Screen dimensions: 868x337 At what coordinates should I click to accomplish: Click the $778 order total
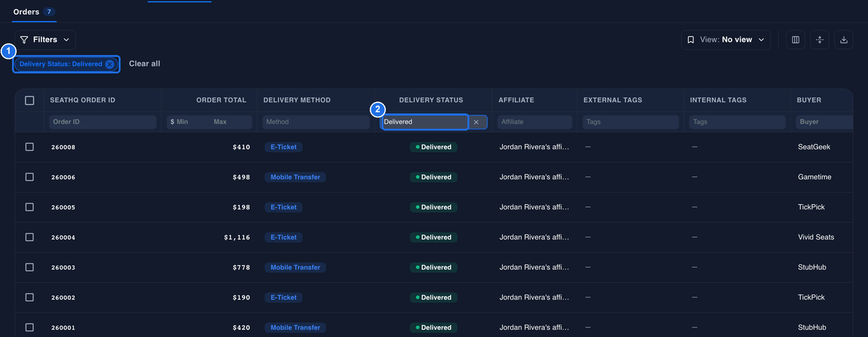tap(241, 268)
